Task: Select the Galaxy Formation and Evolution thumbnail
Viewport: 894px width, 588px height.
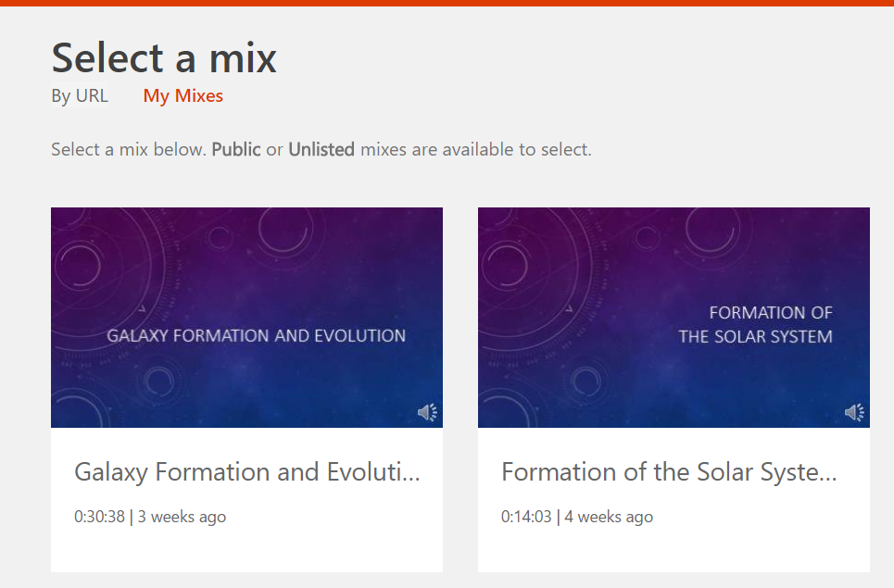Action: (246, 317)
